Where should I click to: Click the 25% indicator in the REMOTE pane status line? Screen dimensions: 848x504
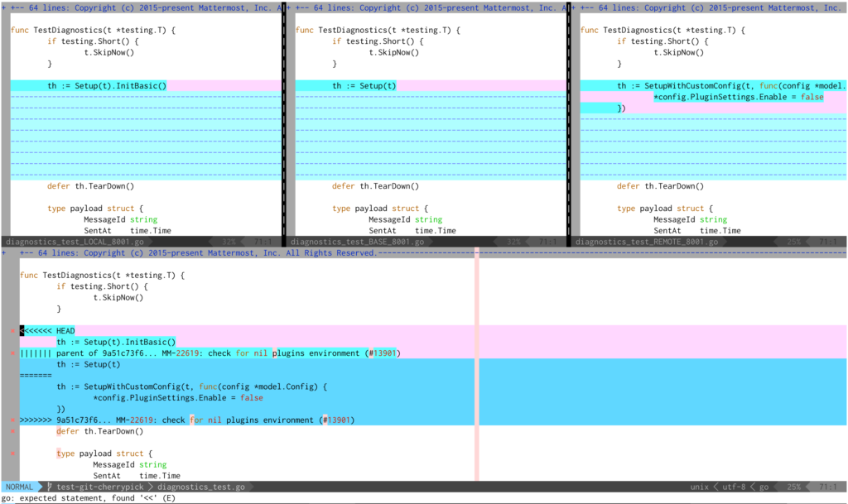794,242
